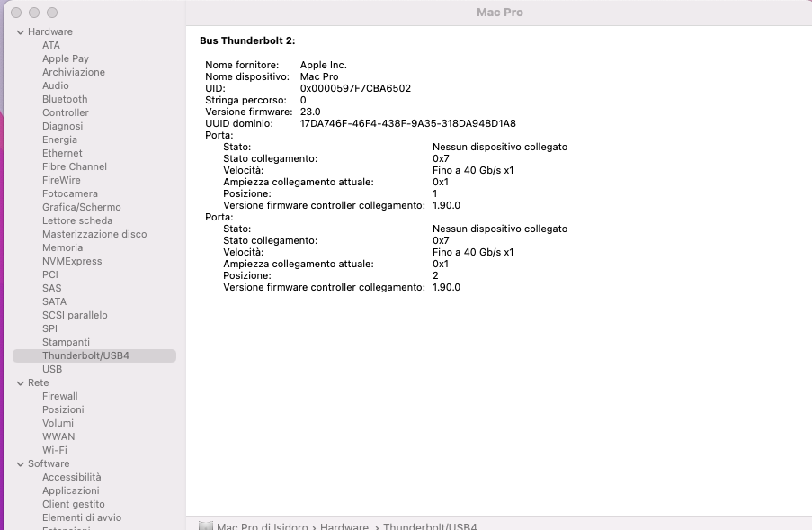Select SAS in the sidebar
Image resolution: width=812 pixels, height=530 pixels.
[x=52, y=288]
